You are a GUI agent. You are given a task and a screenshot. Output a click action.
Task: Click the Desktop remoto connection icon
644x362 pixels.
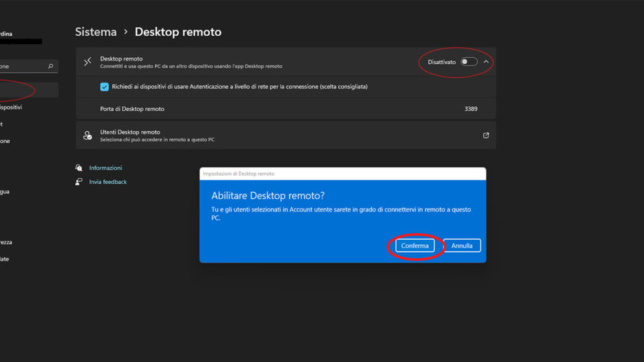click(88, 62)
